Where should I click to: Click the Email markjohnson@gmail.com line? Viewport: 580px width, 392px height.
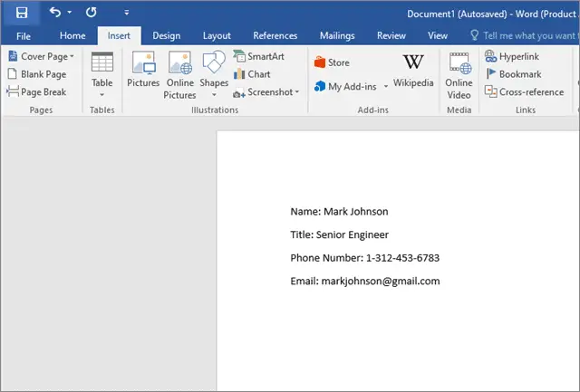pos(365,281)
